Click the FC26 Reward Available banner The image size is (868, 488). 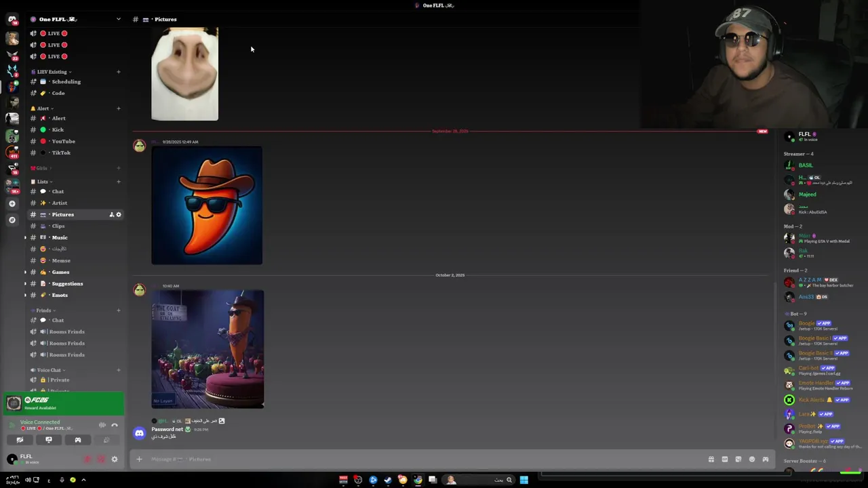[64, 403]
